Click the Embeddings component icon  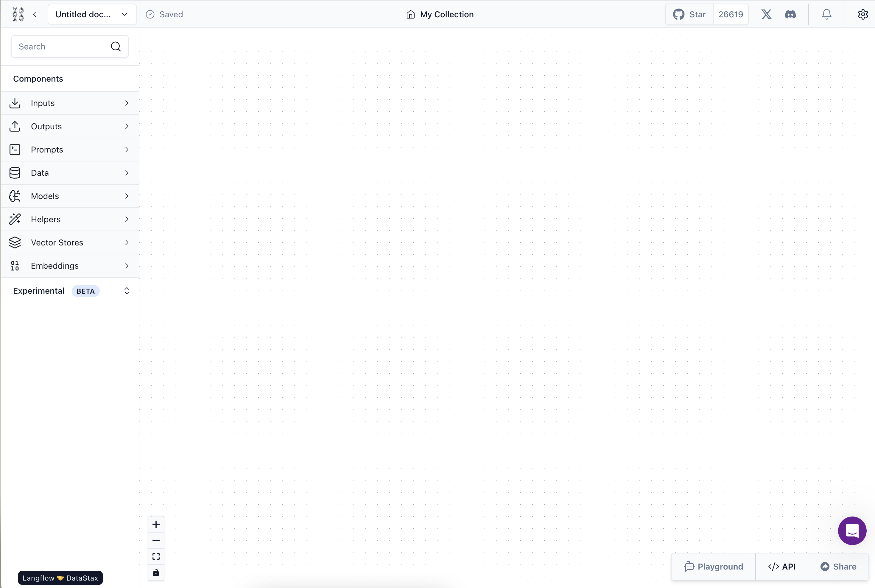point(14,265)
